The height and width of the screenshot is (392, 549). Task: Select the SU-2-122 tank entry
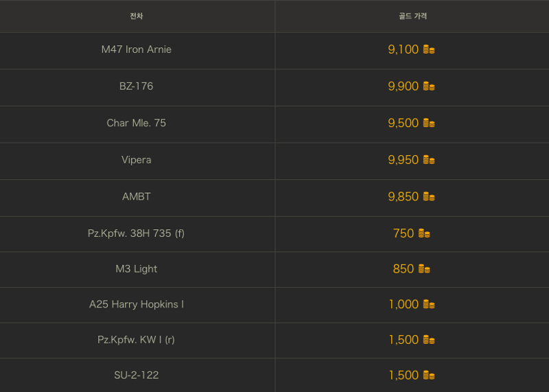(136, 376)
